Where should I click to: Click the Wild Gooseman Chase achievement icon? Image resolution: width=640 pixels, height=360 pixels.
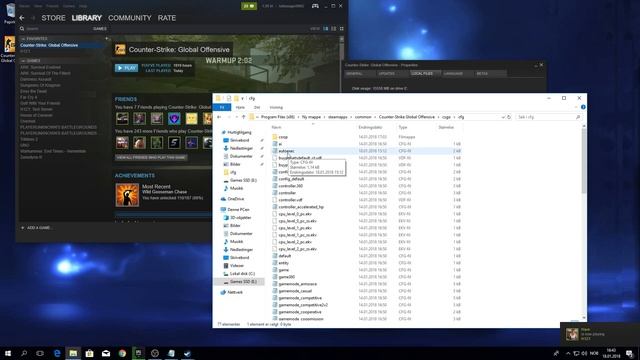127,195
